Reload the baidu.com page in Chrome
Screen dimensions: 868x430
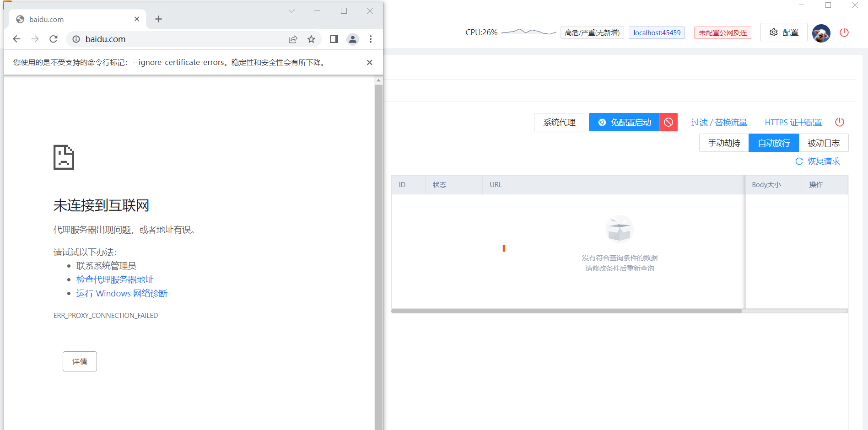tap(53, 39)
